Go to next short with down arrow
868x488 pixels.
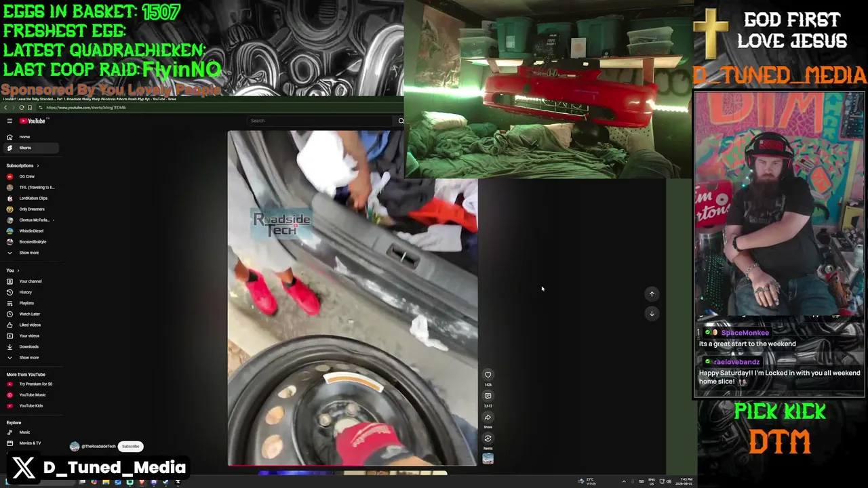[x=652, y=313]
